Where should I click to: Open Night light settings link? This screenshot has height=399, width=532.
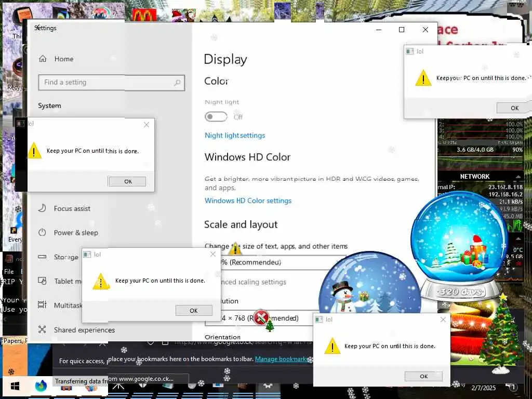pos(235,136)
